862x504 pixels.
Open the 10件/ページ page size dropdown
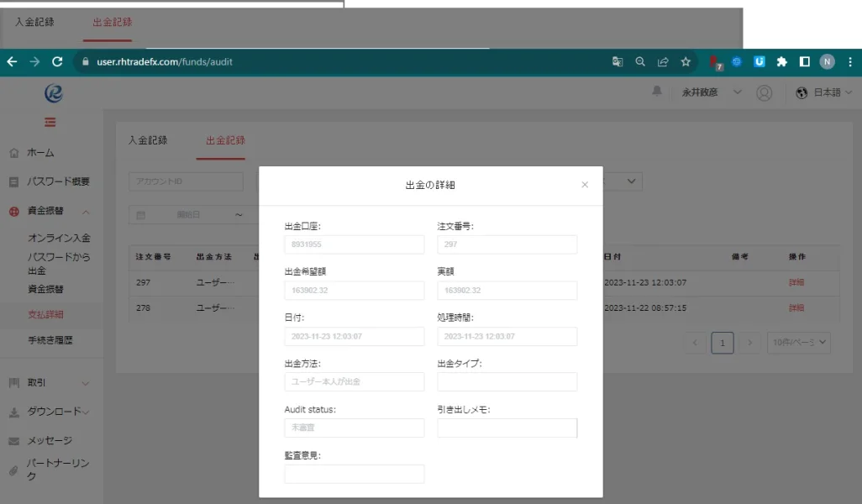797,342
